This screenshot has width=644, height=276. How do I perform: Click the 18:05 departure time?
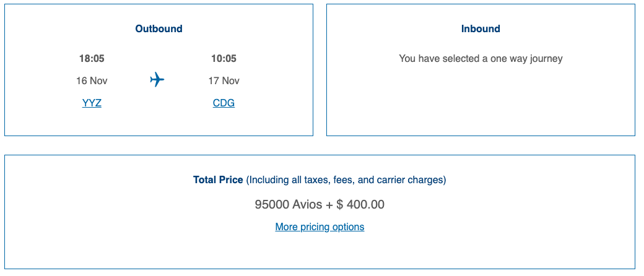tap(92, 59)
